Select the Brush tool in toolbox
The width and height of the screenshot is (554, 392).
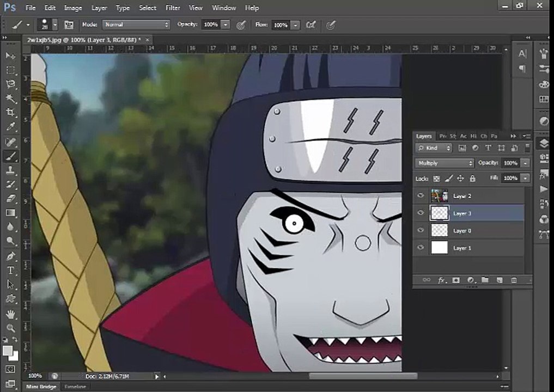point(10,156)
